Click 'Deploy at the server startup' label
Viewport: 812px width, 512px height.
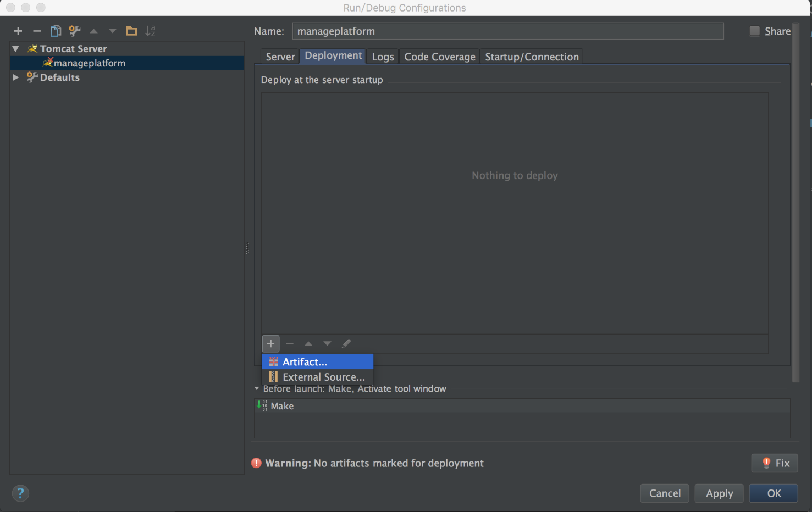pos(322,80)
